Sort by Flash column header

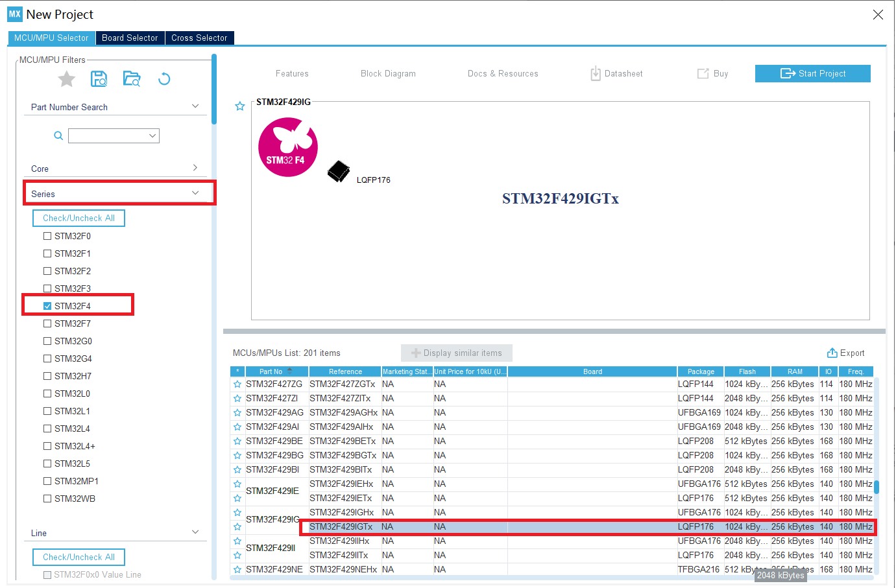coord(747,371)
